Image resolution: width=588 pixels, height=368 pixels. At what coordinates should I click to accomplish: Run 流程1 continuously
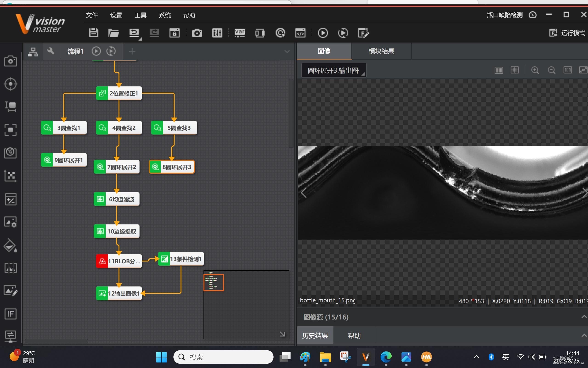[x=111, y=51]
